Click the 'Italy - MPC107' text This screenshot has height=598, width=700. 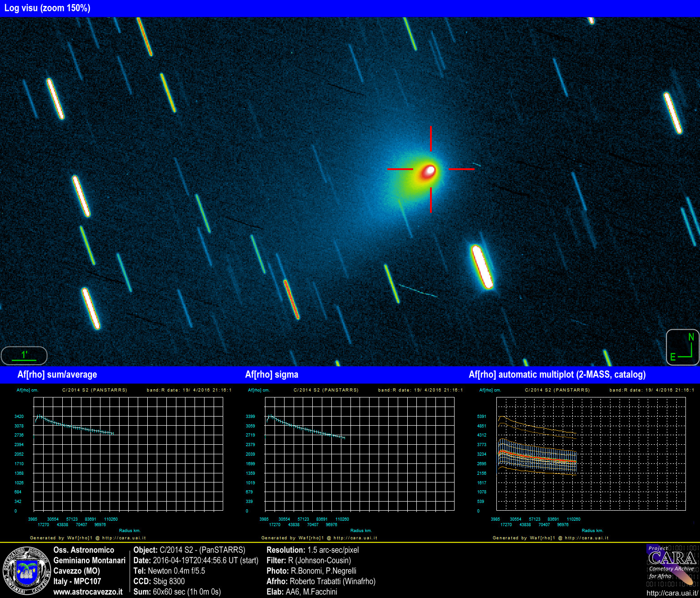[x=77, y=581]
